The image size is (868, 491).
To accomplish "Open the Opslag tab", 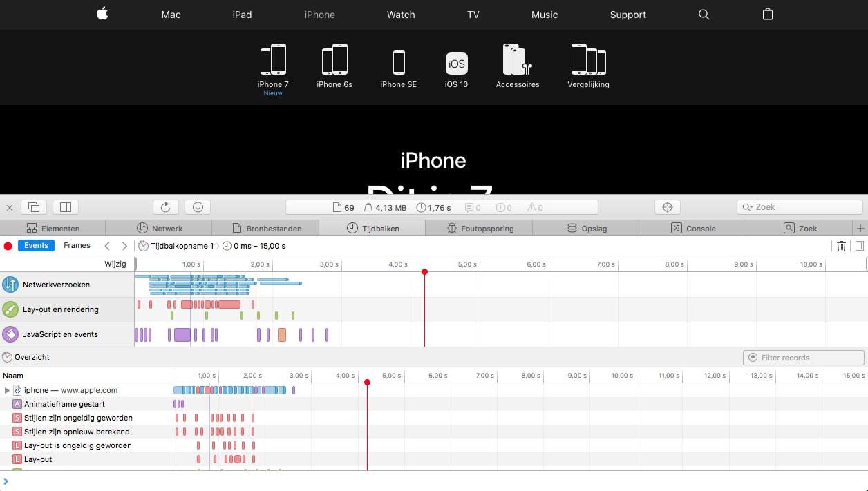I will tap(586, 228).
